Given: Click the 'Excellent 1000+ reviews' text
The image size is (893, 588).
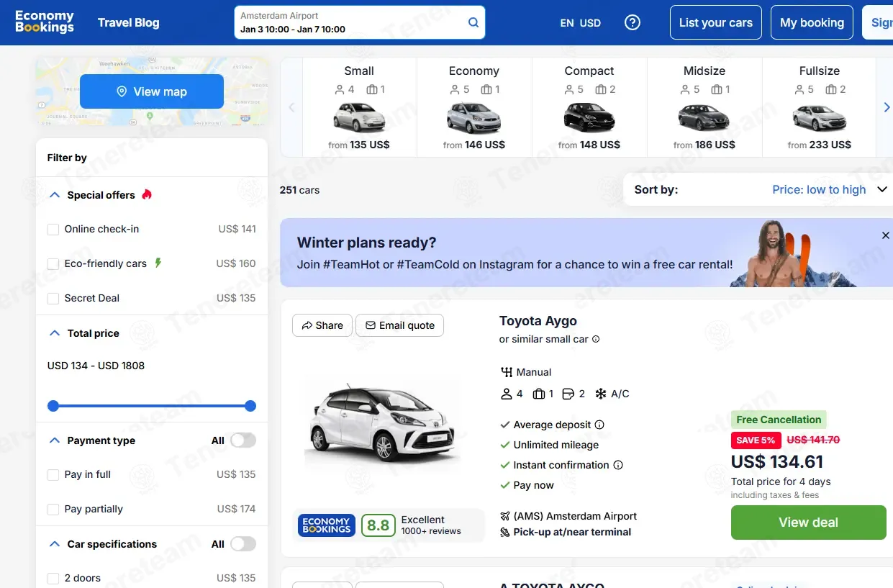Looking at the screenshot, I should tap(431, 525).
